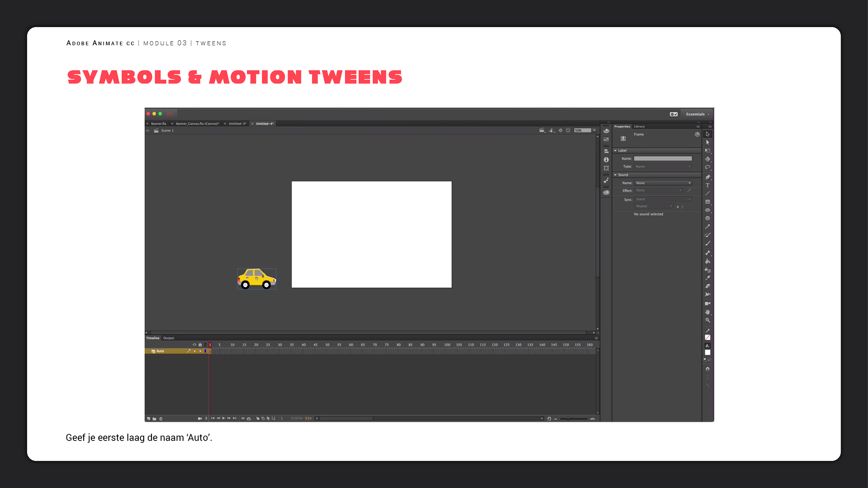Toggle all layers visibility eye icon
868x488 pixels.
tap(194, 345)
